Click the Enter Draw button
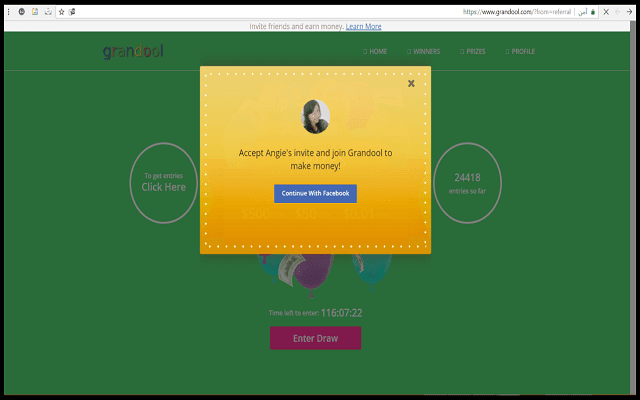This screenshot has width=640, height=400. pos(315,338)
